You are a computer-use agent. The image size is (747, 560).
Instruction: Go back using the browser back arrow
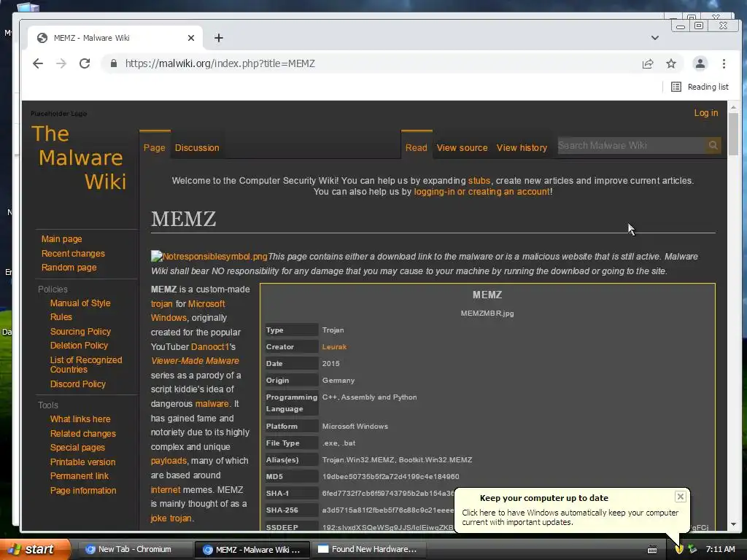38,63
